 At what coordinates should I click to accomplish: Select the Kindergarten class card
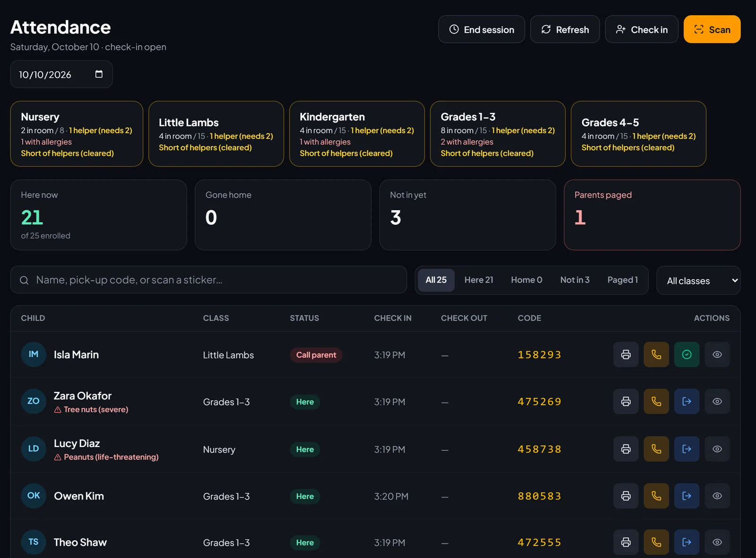coord(357,134)
